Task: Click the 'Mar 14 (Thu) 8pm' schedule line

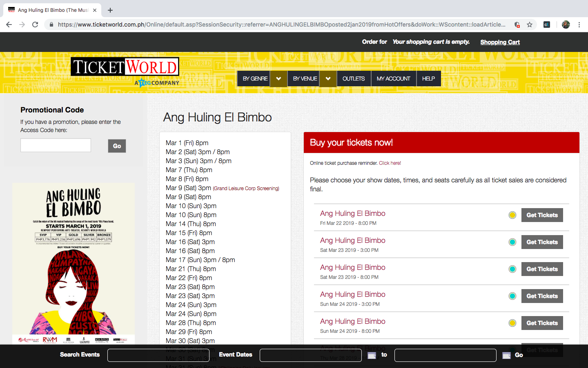Action: pos(191,224)
